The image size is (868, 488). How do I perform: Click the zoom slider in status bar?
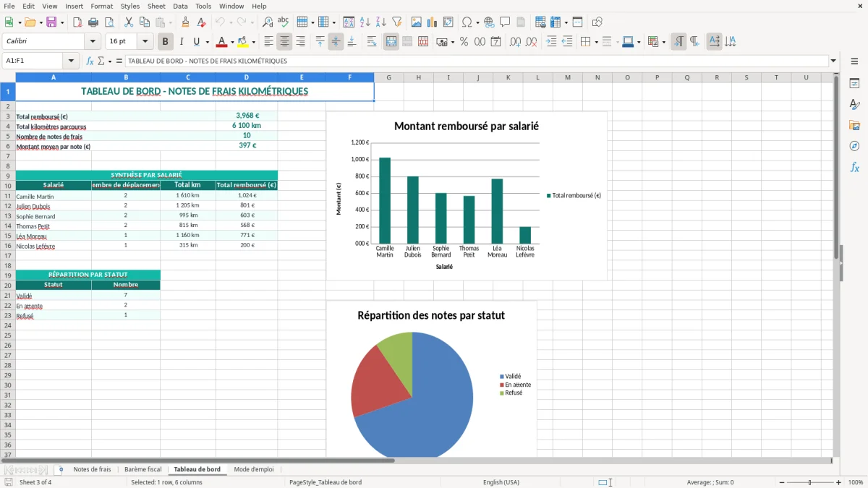pyautogui.click(x=810, y=482)
